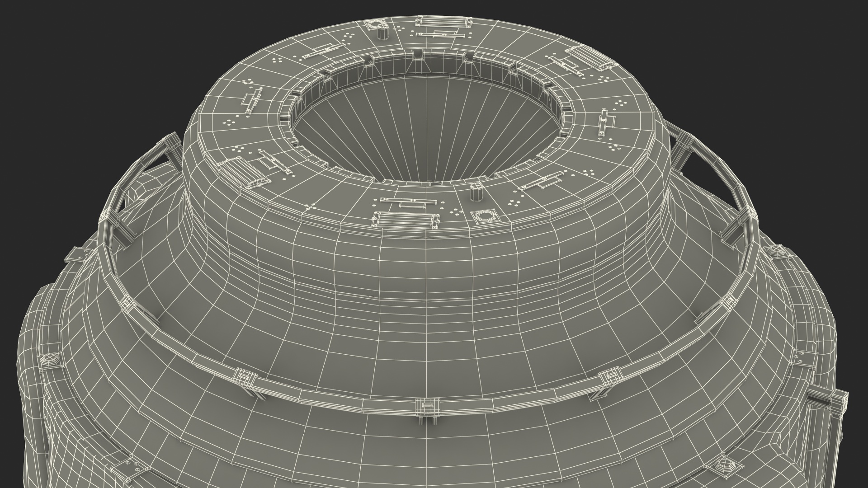This screenshot has height=488, width=868.
Task: Select the small cylinder peg at ring top
Action: (x=382, y=32)
